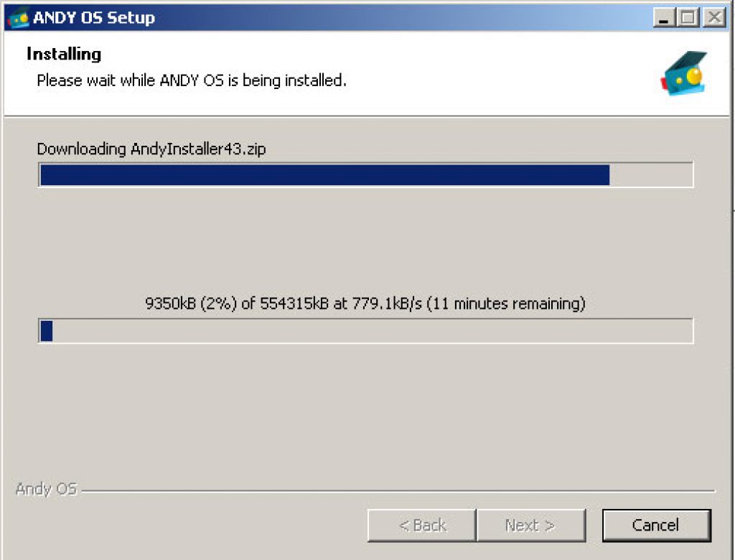The image size is (735, 560).
Task: Close the ANDY OS Setup window
Action: (x=714, y=18)
